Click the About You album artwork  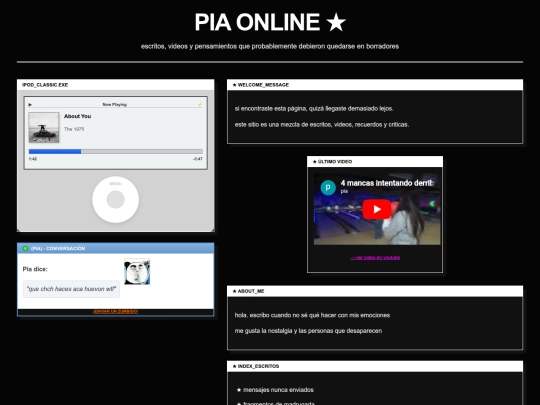pos(44,127)
